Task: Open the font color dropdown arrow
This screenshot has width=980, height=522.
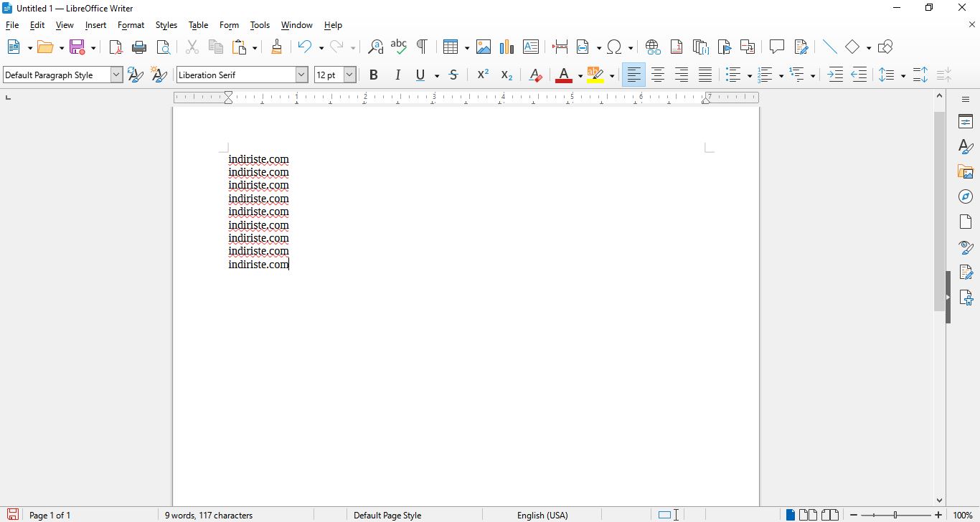Action: [580, 75]
